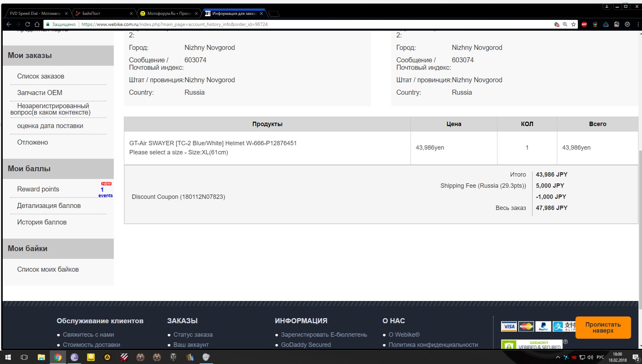The width and height of the screenshot is (642, 364).
Task: Open Список заказов in sidebar
Action: tap(41, 77)
